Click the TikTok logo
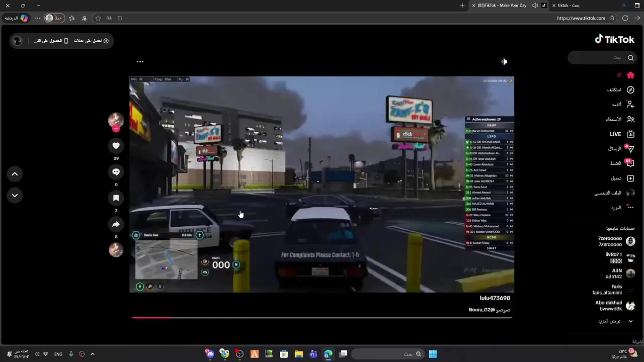This screenshot has height=362, width=644. 614,39
